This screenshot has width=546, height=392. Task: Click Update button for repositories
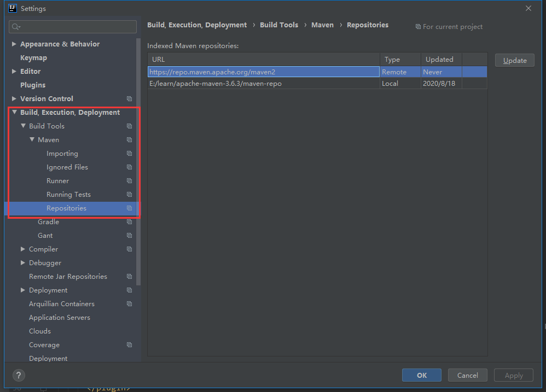tap(515, 60)
